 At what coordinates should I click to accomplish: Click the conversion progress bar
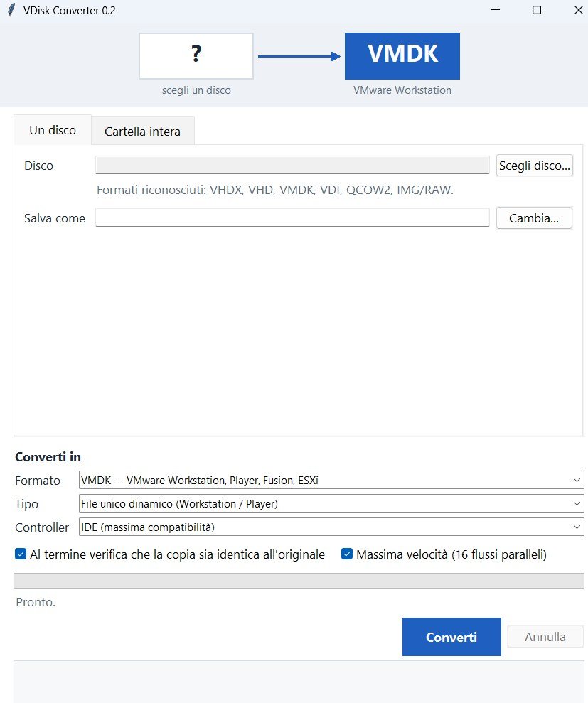299,581
